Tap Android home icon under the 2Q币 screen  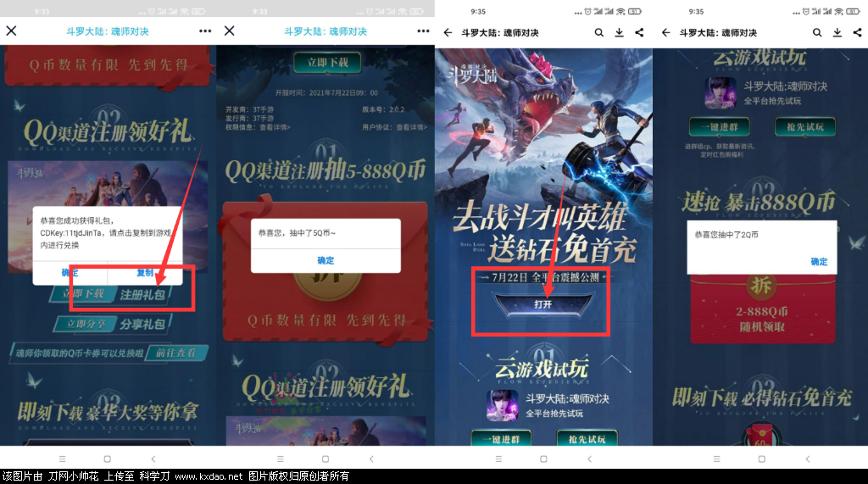click(x=762, y=459)
